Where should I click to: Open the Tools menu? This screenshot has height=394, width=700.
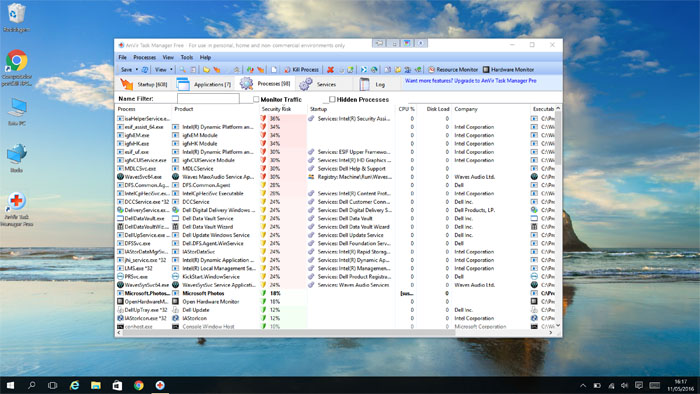pyautogui.click(x=187, y=58)
